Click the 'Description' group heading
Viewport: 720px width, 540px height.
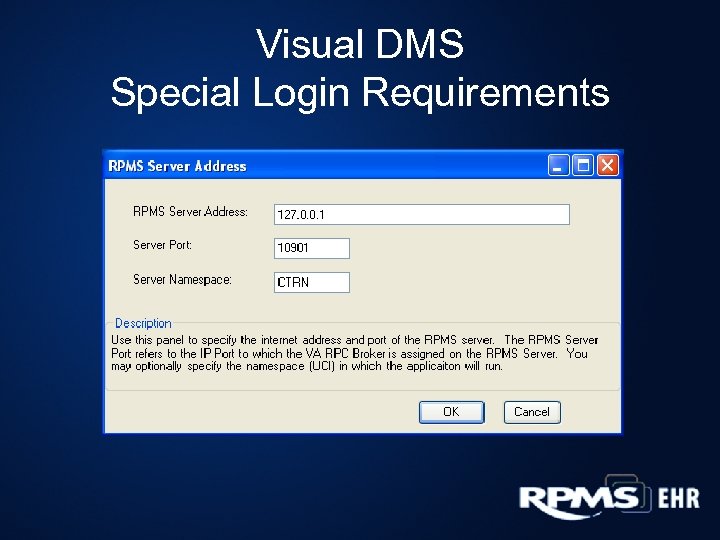click(x=143, y=323)
